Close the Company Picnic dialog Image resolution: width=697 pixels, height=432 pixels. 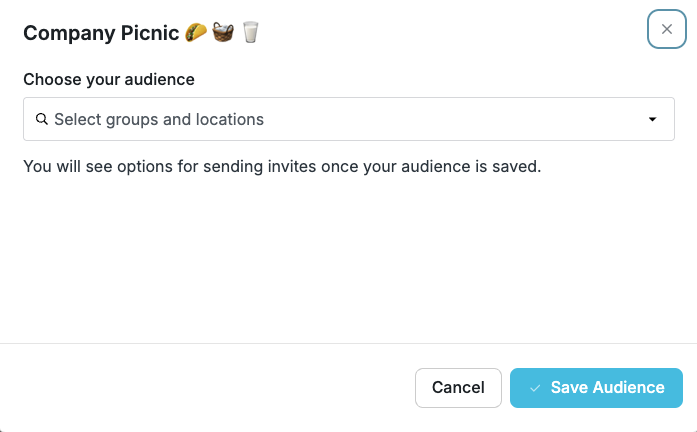tap(666, 29)
